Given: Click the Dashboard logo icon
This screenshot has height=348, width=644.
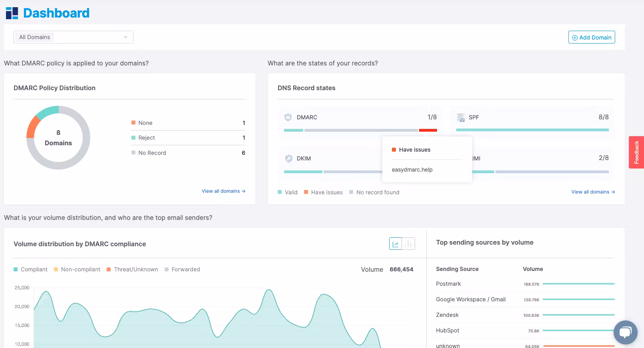Looking at the screenshot, I should tap(12, 13).
